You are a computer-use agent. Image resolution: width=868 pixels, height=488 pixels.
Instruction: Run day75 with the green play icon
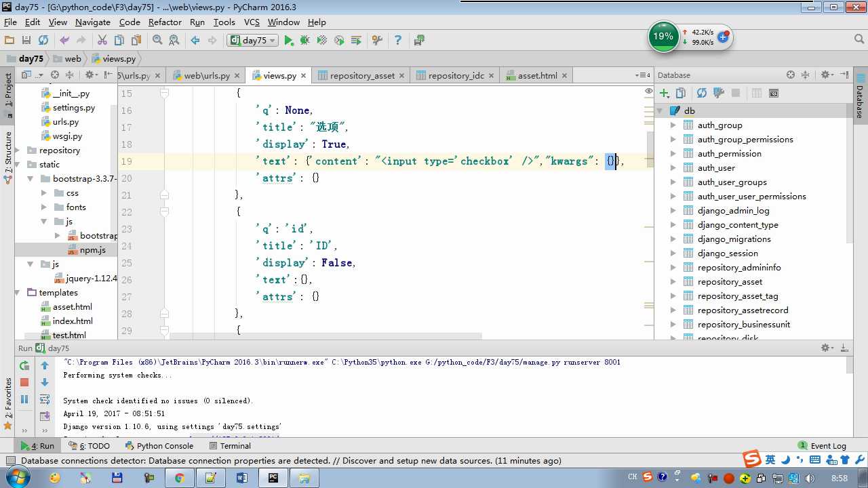289,41
